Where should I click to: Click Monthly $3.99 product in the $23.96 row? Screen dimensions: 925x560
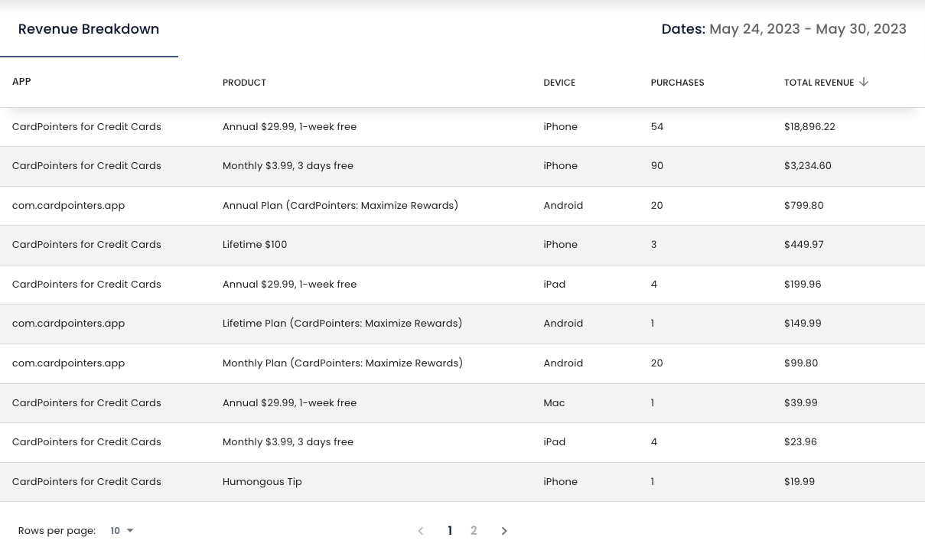pos(288,442)
